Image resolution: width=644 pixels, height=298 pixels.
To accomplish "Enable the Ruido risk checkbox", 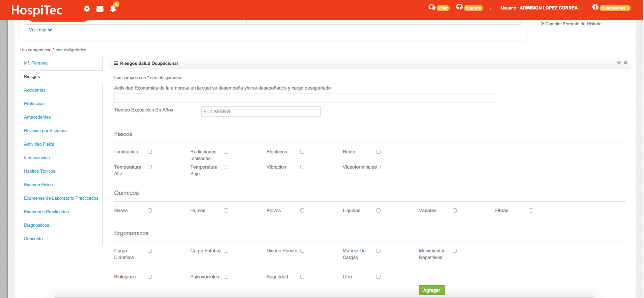I will 379,152.
